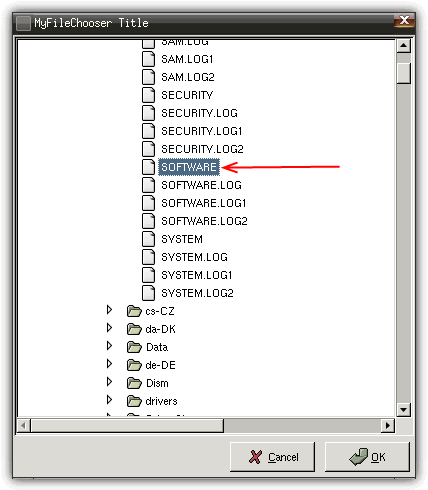Select the SECURITY.LOG2 file name
428x490 pixels.
pyautogui.click(x=202, y=149)
